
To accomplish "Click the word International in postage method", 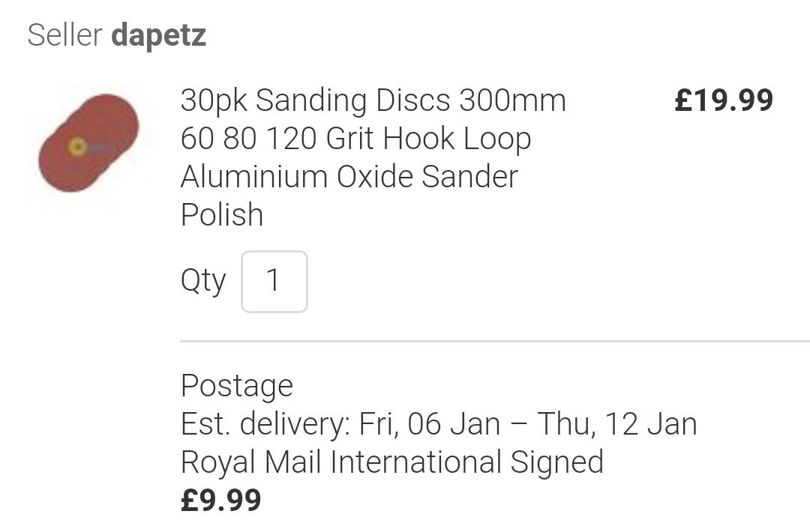I will [416, 462].
